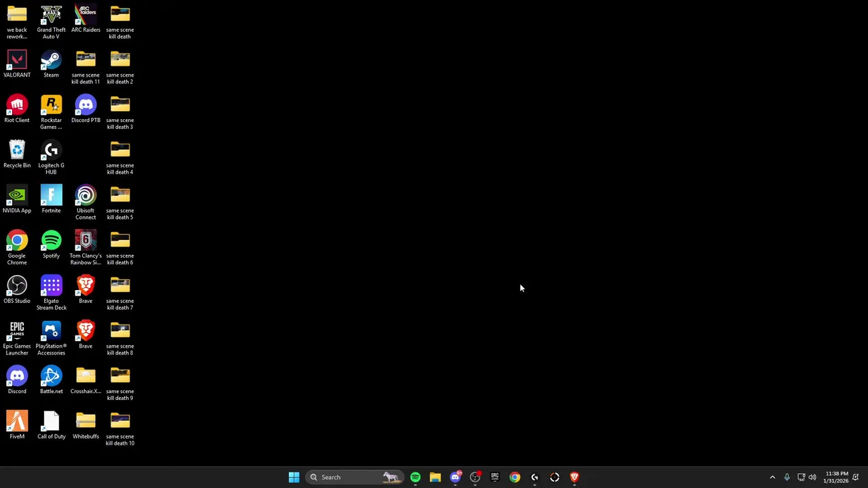Select the Crosshair.X folder on desktop
The height and width of the screenshot is (488, 868).
(85, 380)
